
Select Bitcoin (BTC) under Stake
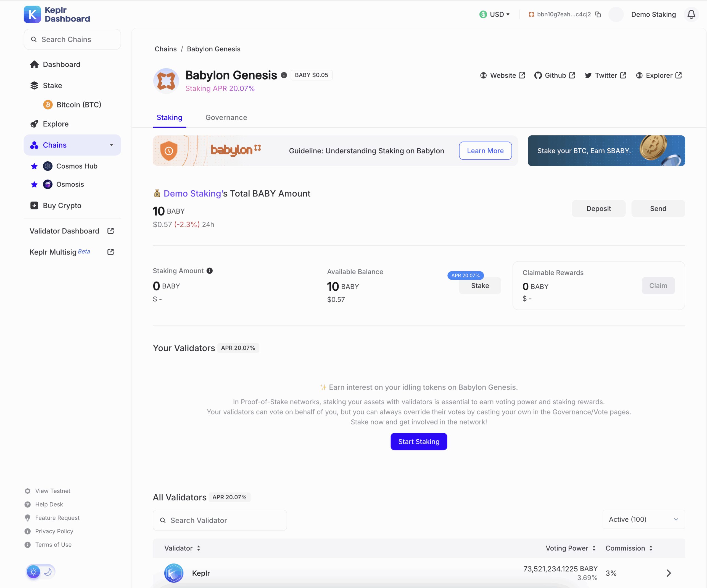coord(72,105)
